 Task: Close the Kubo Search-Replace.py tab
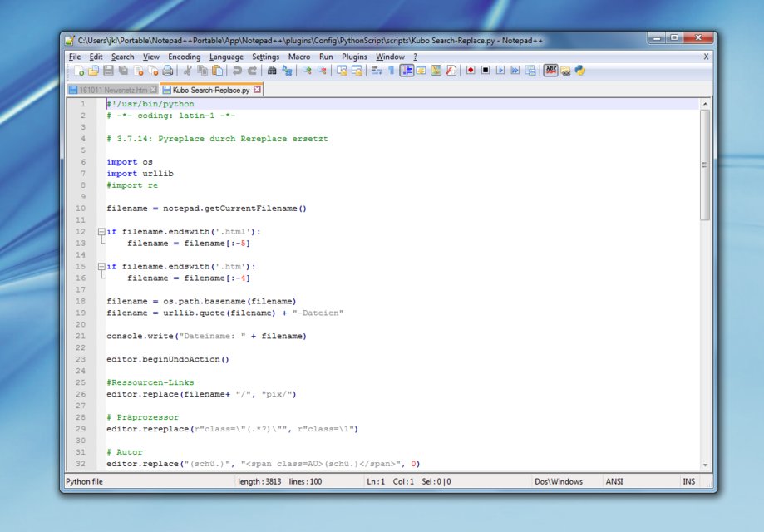[257, 89]
